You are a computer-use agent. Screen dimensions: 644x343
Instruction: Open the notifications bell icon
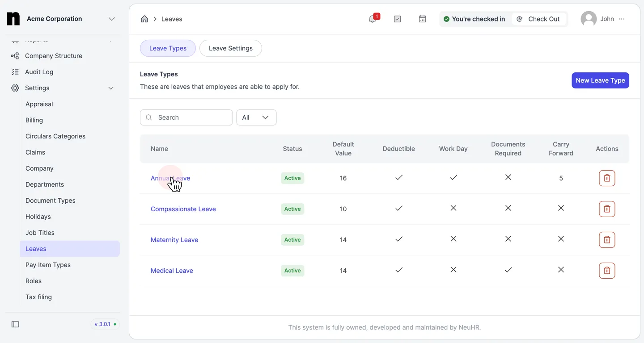point(373,19)
